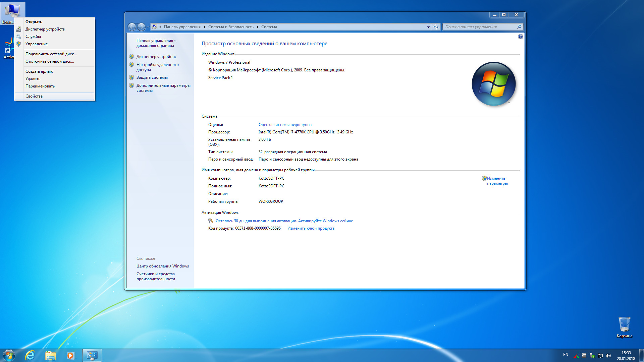Open Internet Explorer from taskbar
The height and width of the screenshot is (362, 644).
(30, 355)
